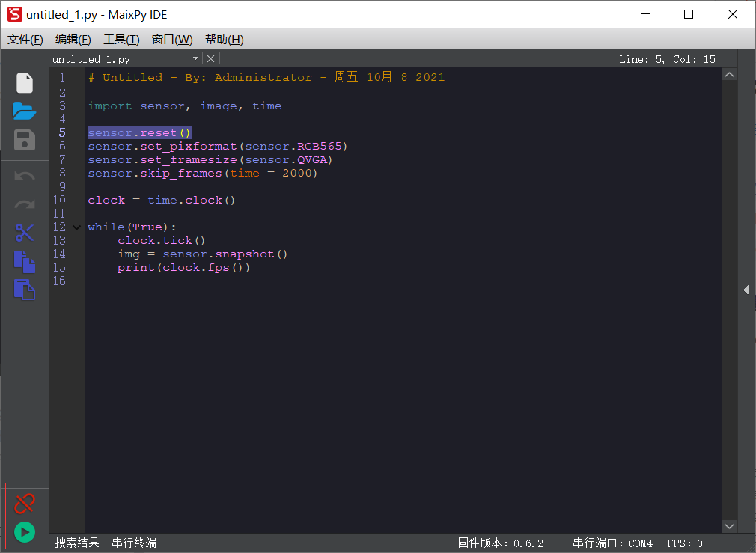This screenshot has height=553, width=756.
Task: Select the Cut (scissors) icon
Action: (25, 233)
